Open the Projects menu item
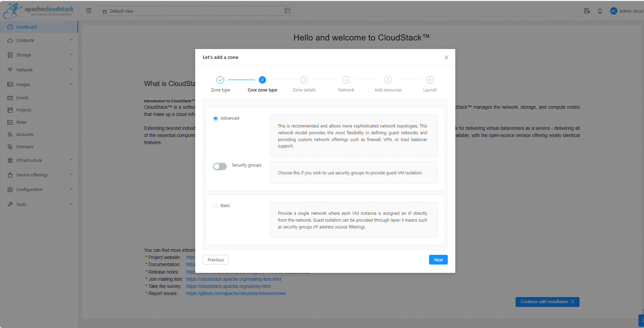Image resolution: width=644 pixels, height=328 pixels. (x=39, y=110)
